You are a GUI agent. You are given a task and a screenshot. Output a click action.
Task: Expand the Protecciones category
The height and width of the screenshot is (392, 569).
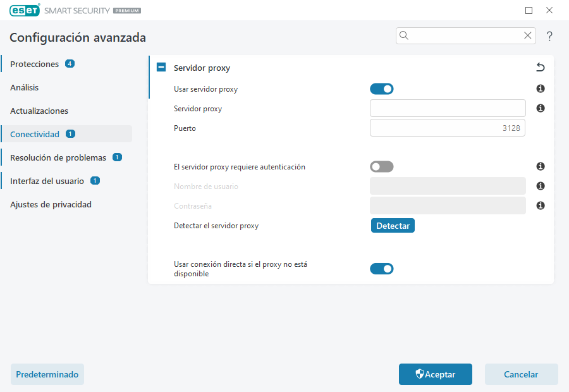35,64
